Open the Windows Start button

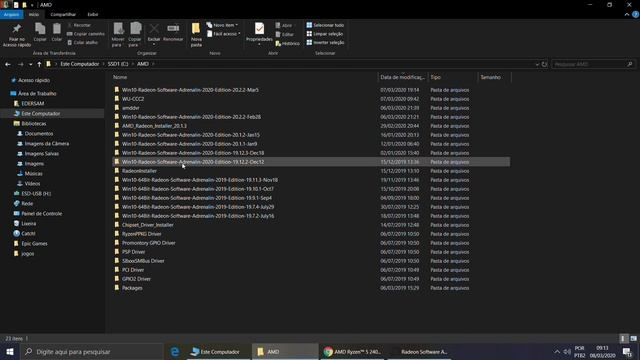pos(10,351)
